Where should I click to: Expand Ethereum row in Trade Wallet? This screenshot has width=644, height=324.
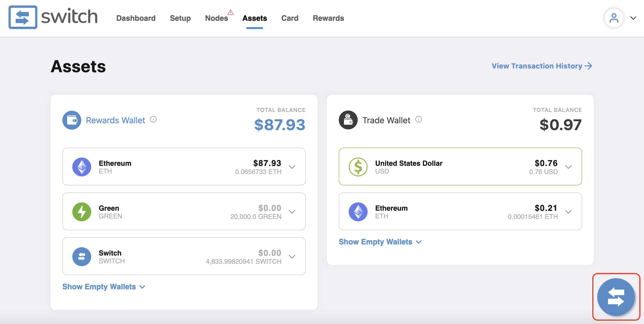click(x=568, y=212)
